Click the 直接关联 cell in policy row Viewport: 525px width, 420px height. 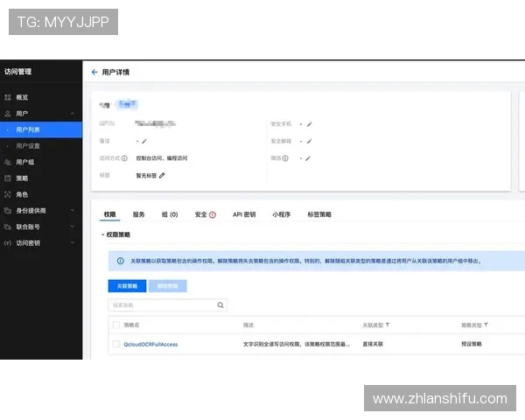click(x=373, y=344)
